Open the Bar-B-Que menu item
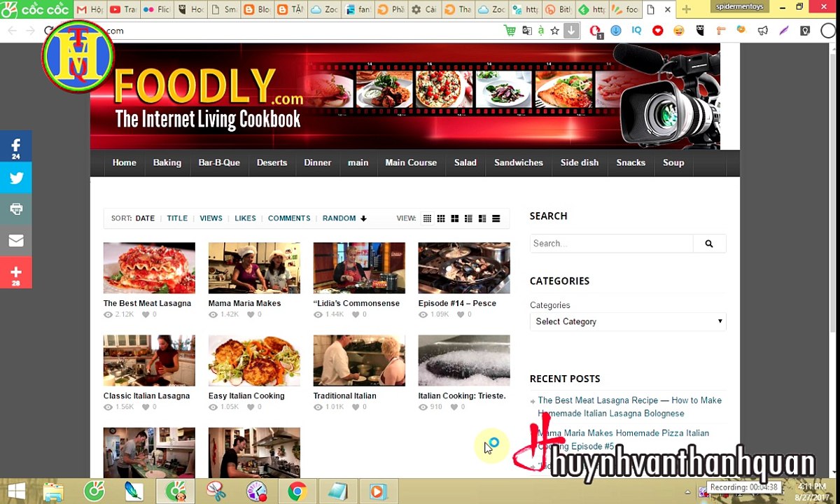 pos(219,162)
